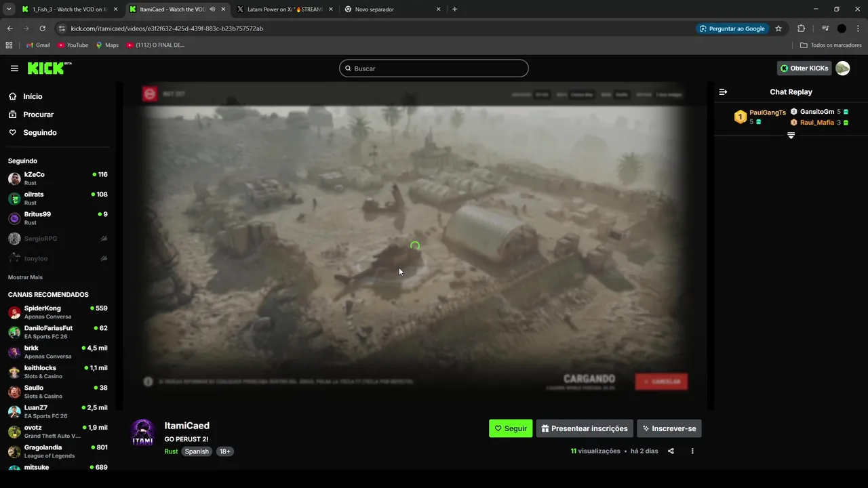Click the share icon below the video
This screenshot has height=488, width=868.
[x=671, y=451]
